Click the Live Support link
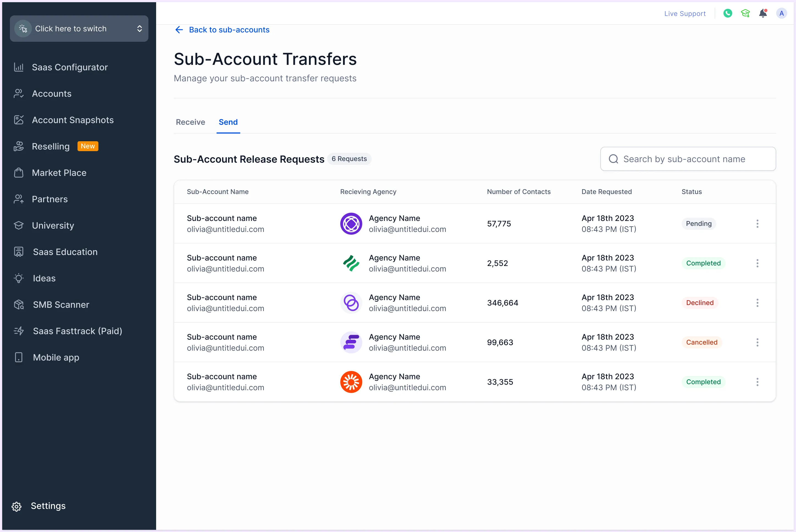The height and width of the screenshot is (532, 796). [x=685, y=13]
